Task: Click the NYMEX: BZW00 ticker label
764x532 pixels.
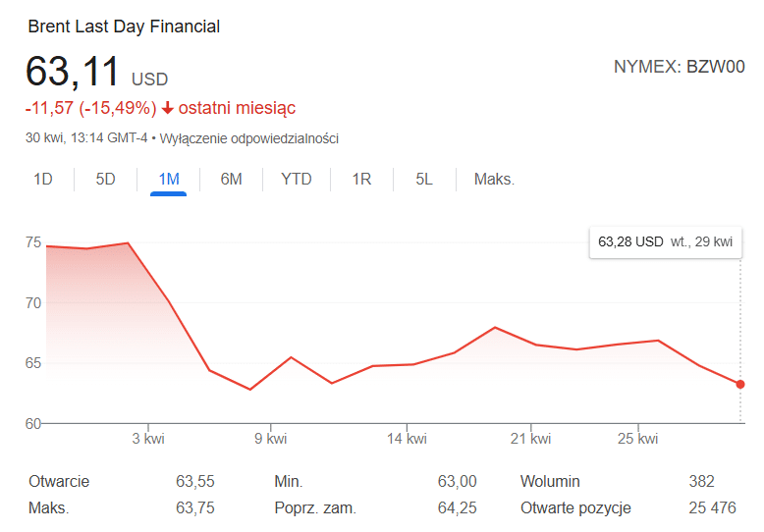Action: point(679,67)
